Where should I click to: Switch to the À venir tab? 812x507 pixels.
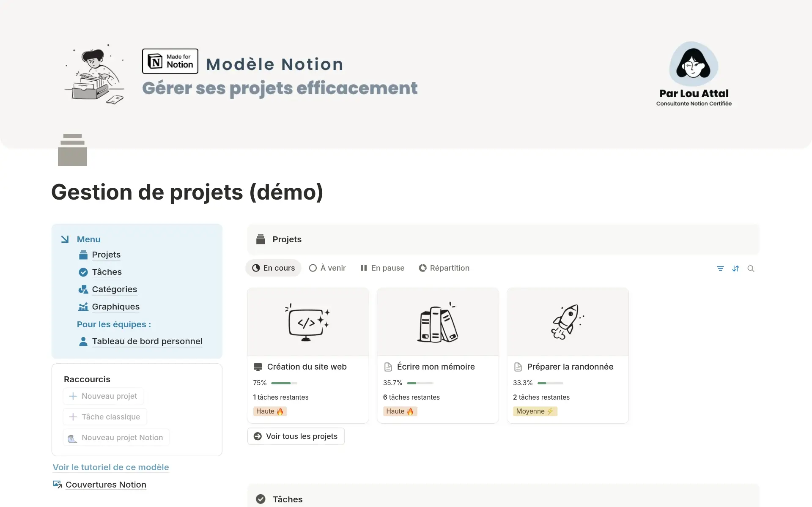pyautogui.click(x=327, y=268)
